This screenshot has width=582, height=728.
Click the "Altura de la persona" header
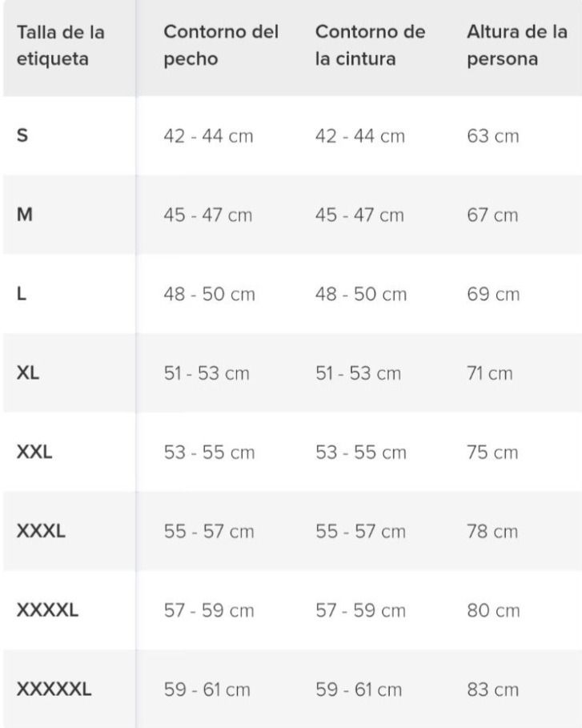click(516, 47)
